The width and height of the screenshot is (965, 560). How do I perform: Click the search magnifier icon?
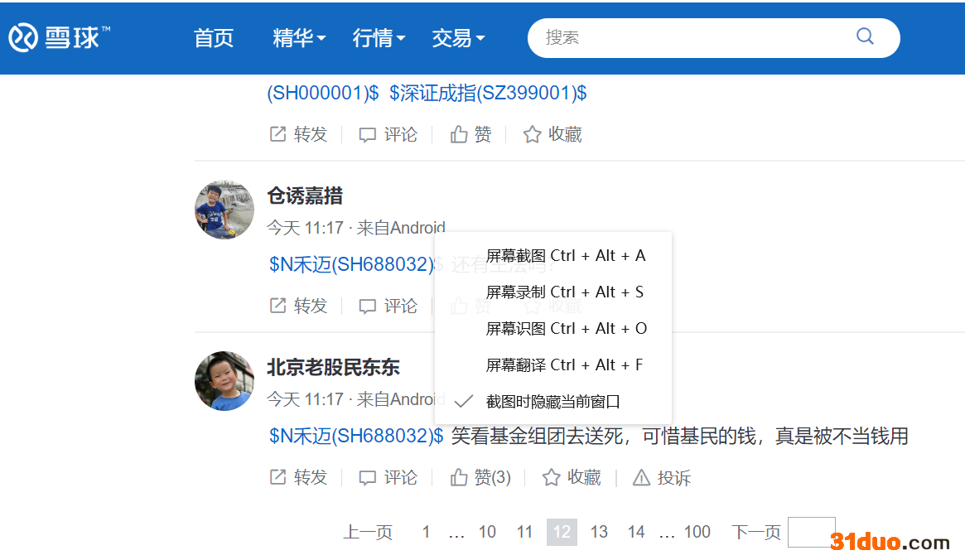tap(865, 36)
